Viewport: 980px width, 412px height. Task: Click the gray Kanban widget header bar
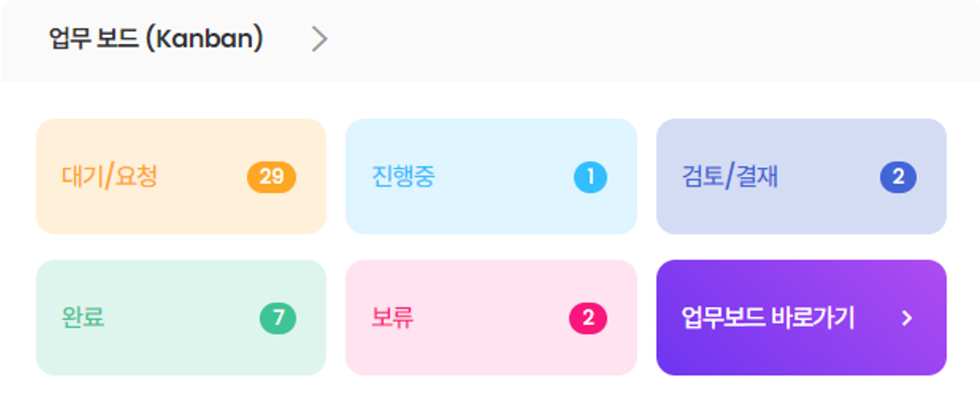click(x=618, y=41)
